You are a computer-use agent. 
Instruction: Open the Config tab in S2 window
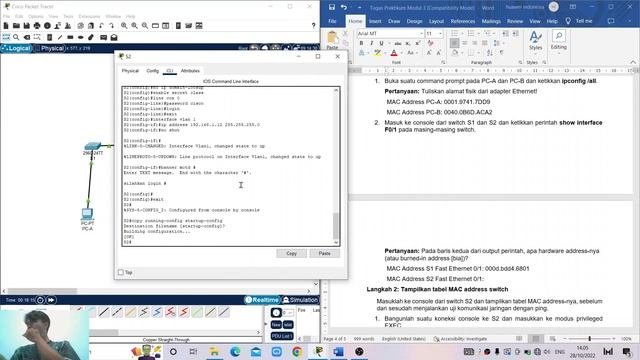coord(153,71)
